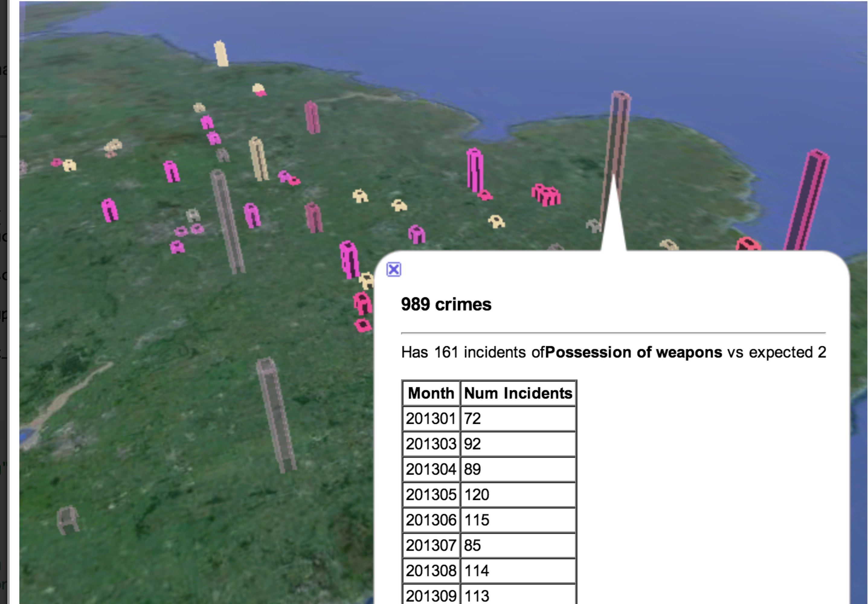Click 'Possession of weapons' bold text
This screenshot has height=604, width=868.
634,352
